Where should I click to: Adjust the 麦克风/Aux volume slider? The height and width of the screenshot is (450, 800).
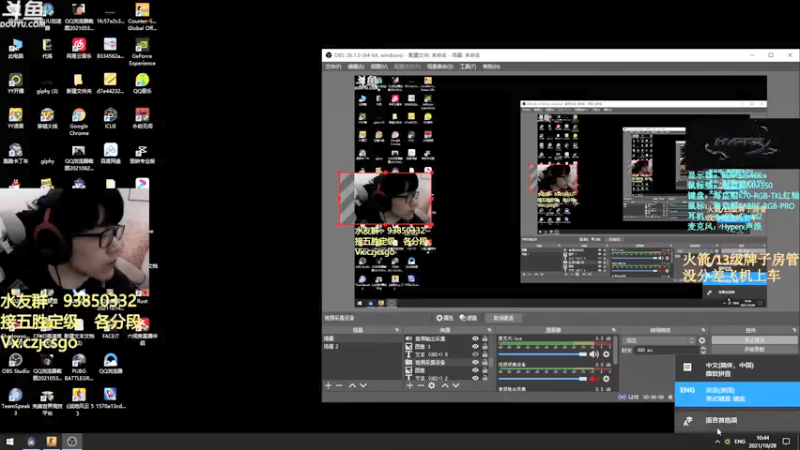click(542, 354)
